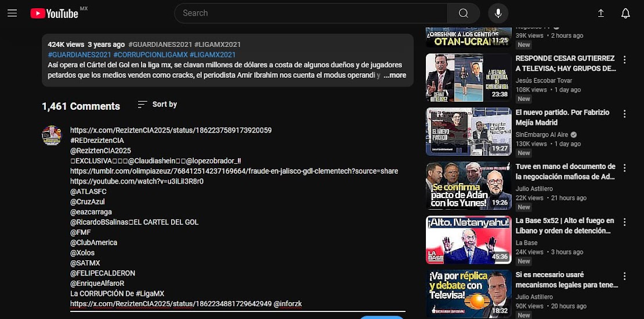Click @Xolos mention in comment
644x319 pixels.
click(82, 253)
